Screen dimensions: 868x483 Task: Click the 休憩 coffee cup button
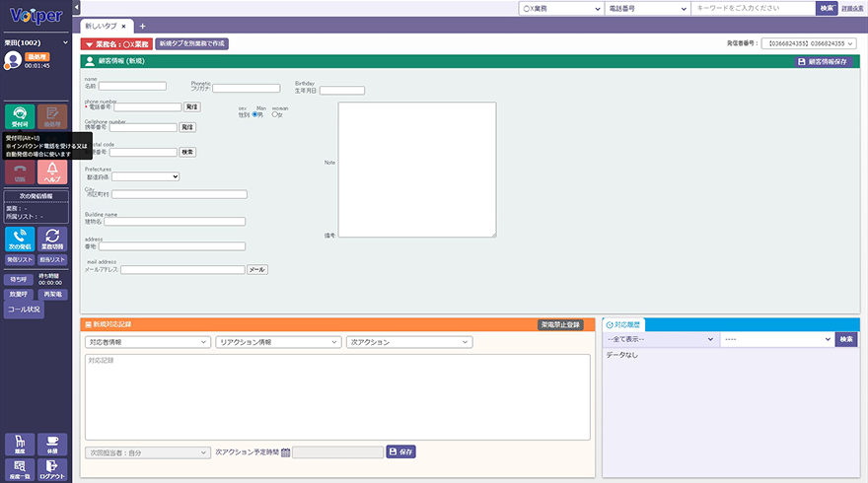[52, 445]
